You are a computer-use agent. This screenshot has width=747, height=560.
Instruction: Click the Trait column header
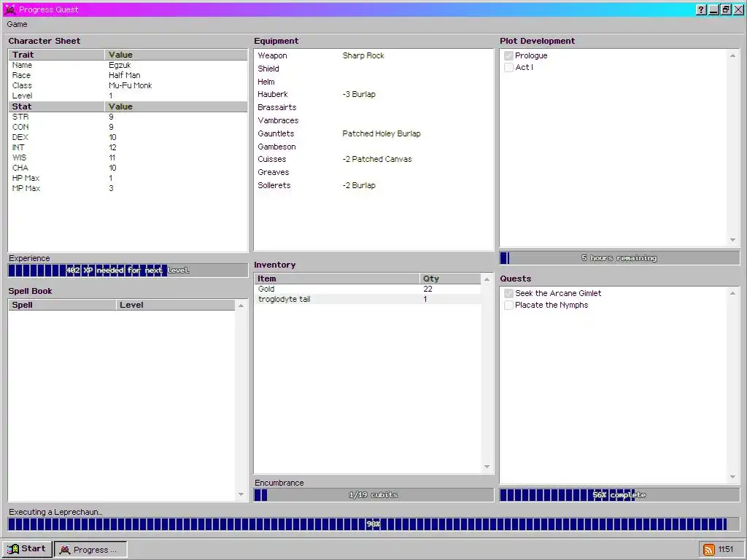click(x=57, y=55)
